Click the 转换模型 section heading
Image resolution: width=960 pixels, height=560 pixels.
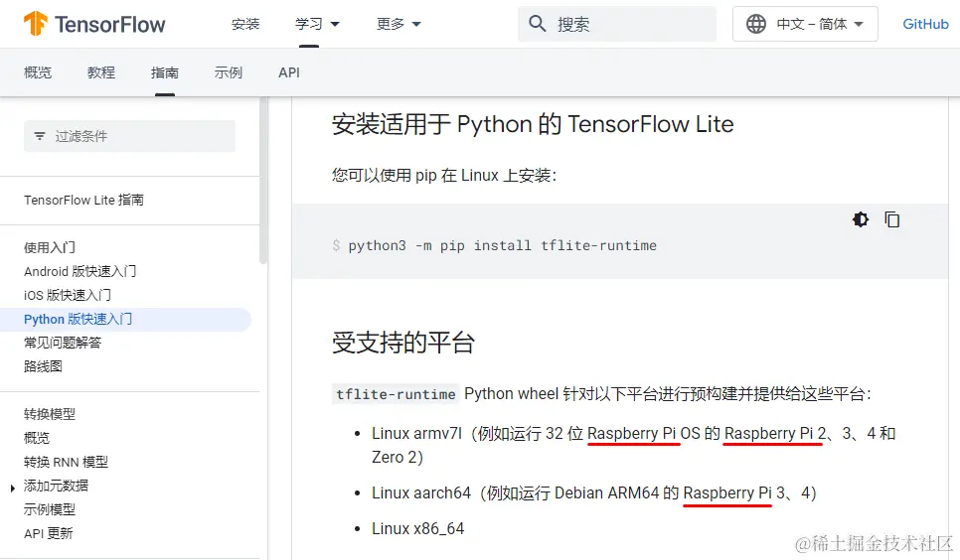(50, 414)
